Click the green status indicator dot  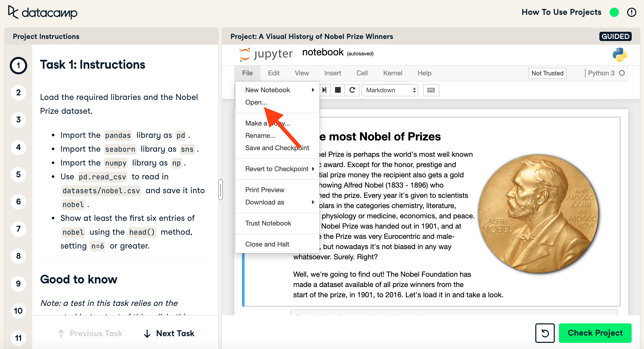[x=614, y=12]
